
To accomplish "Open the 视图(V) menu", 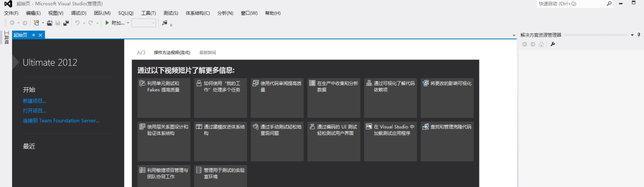I will click(56, 13).
